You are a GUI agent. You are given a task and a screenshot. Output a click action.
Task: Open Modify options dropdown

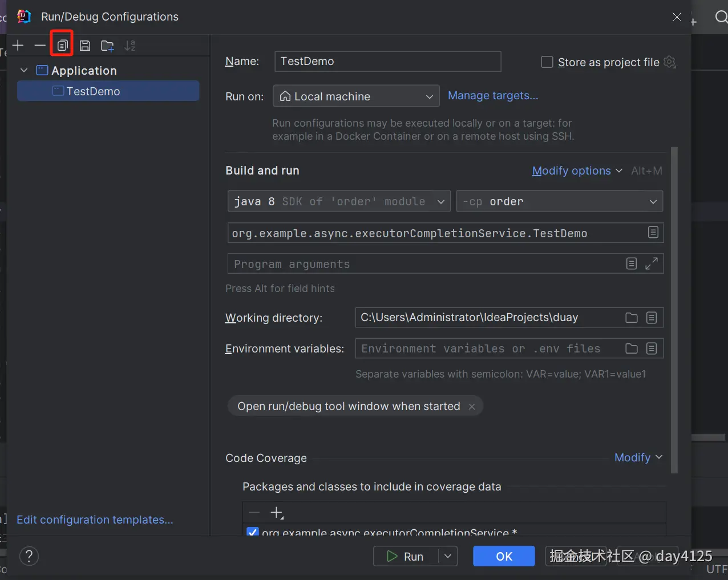[x=577, y=171]
